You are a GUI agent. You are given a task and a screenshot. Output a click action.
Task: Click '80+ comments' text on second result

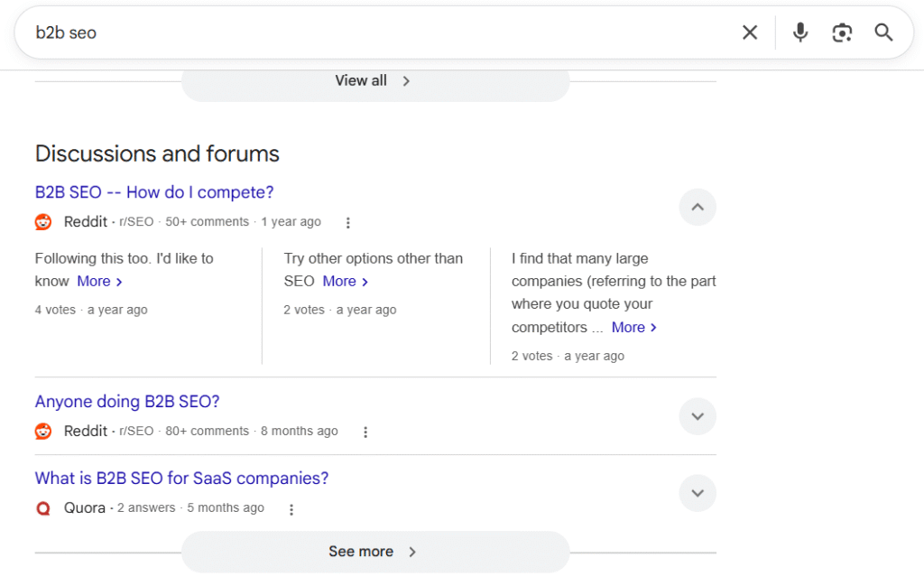pyautogui.click(x=207, y=431)
